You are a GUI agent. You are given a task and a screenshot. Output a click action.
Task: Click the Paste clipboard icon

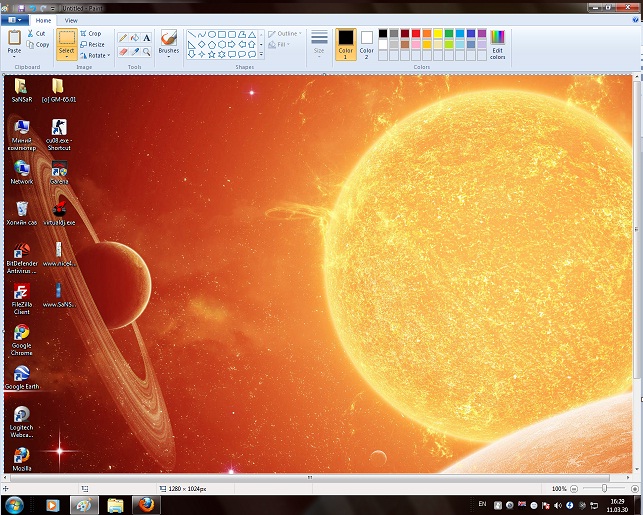point(14,38)
